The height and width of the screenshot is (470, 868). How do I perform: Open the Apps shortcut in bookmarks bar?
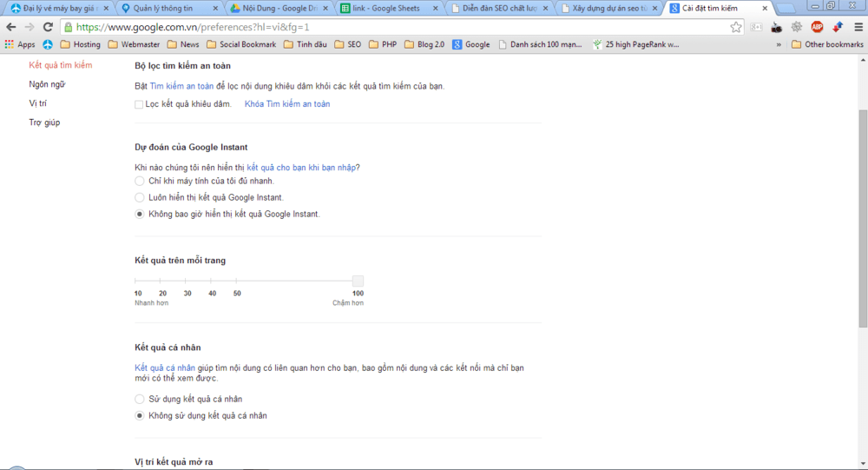20,44
